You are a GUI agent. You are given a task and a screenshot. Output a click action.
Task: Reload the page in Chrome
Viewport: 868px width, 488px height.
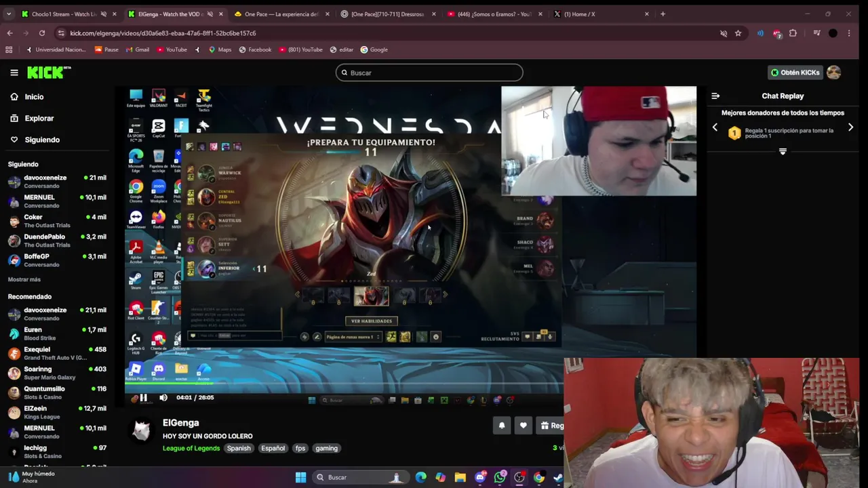(42, 33)
